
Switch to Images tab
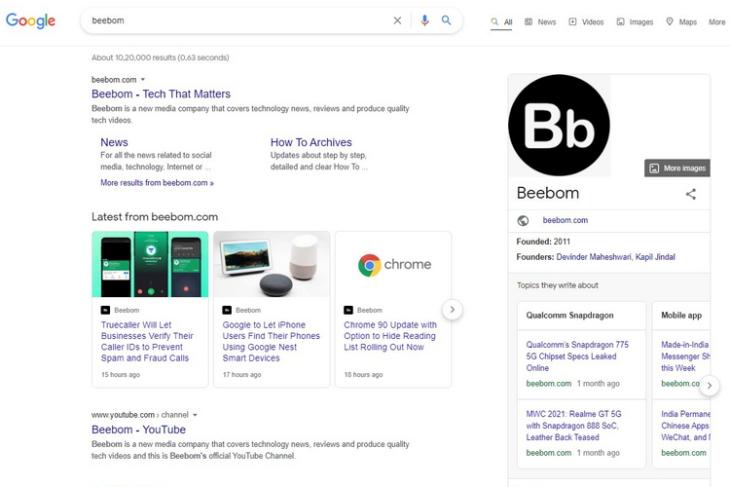pos(635,22)
